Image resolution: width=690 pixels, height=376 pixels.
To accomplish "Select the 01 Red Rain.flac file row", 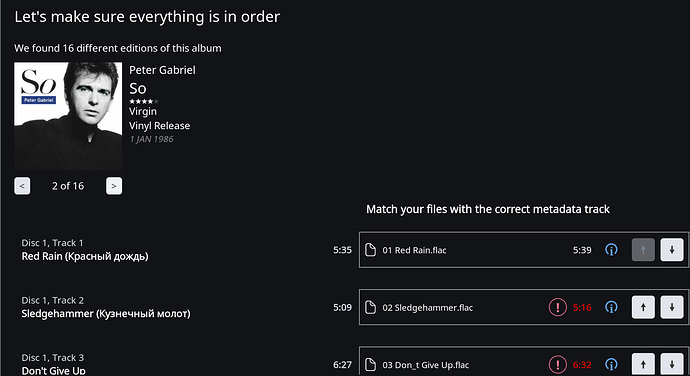I will tap(524, 250).
